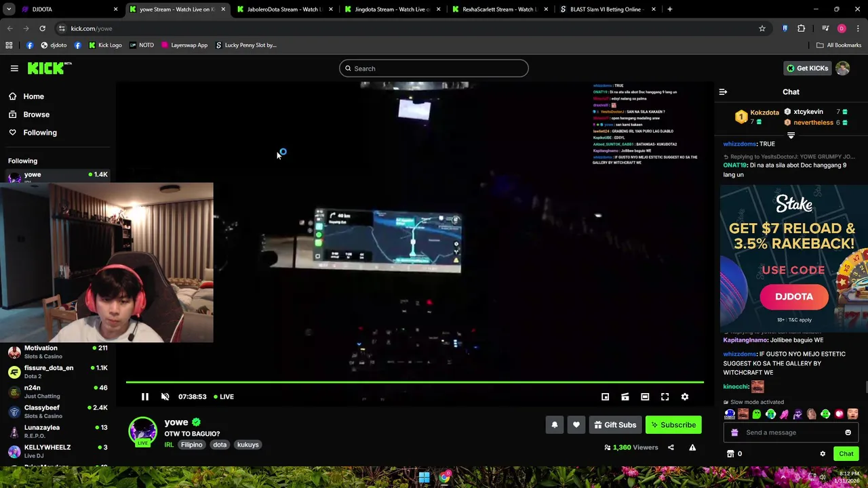This screenshot has width=868, height=488.
Task: Share the stream
Action: click(671, 447)
